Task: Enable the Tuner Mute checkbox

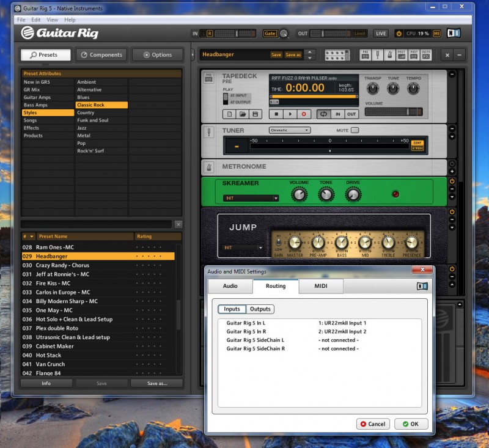Action: (355, 130)
